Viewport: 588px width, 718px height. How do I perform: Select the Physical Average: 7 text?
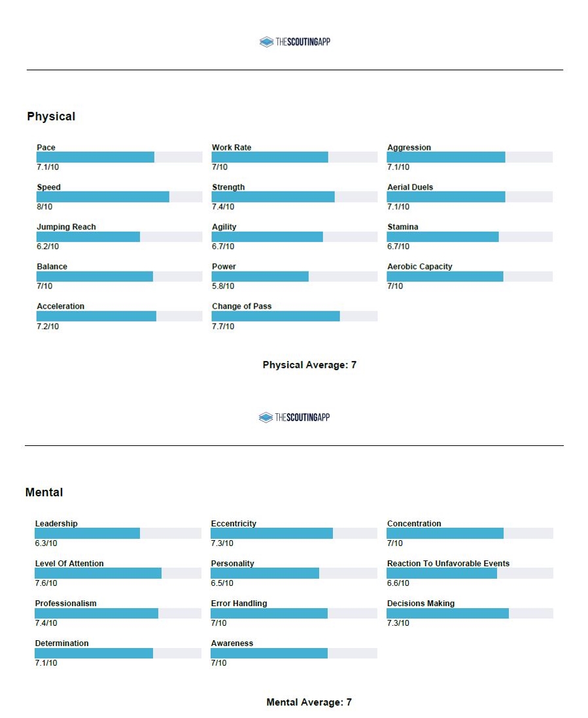click(x=309, y=365)
